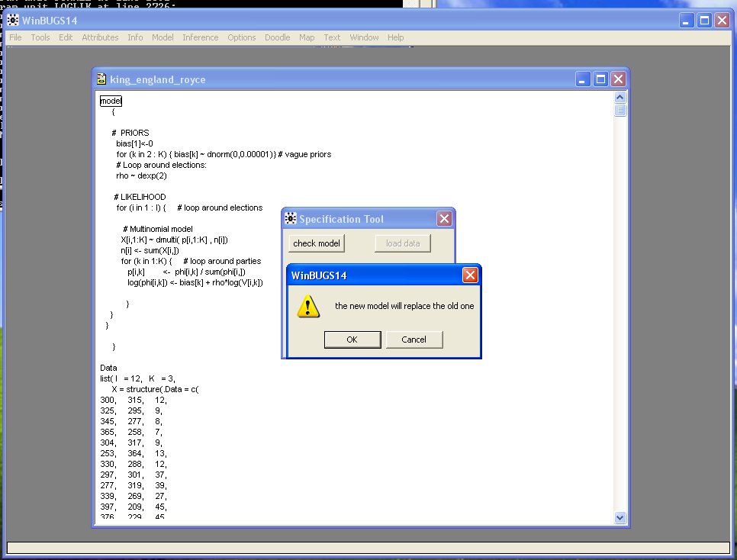Open the Model menu
Screen dimensions: 737x560
pos(163,37)
